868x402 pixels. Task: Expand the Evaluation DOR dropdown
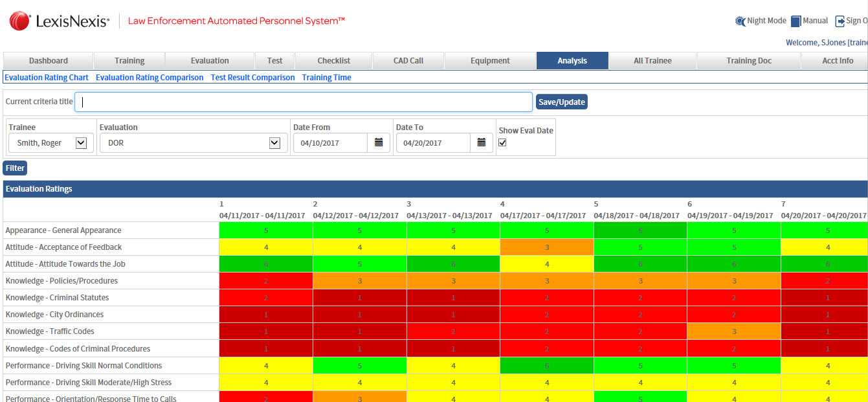tap(274, 143)
